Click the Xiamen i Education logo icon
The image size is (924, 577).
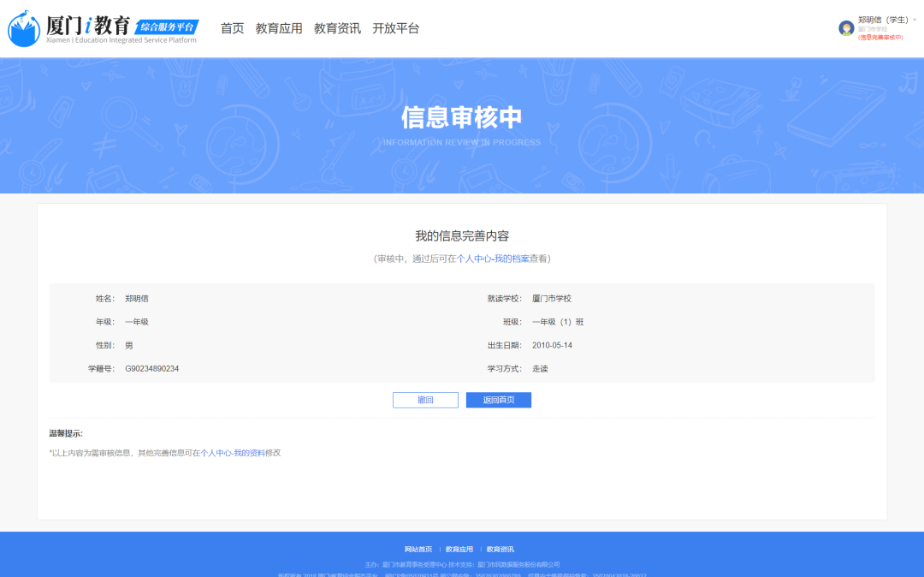(x=24, y=28)
